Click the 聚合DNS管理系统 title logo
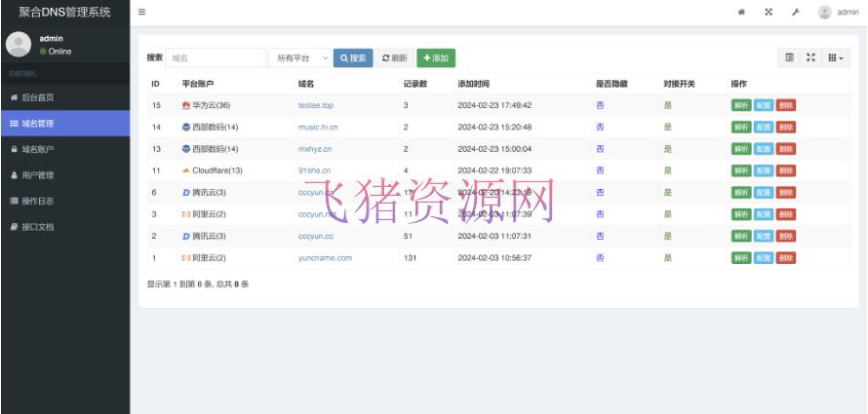Image resolution: width=868 pixels, height=414 pixels. point(64,12)
